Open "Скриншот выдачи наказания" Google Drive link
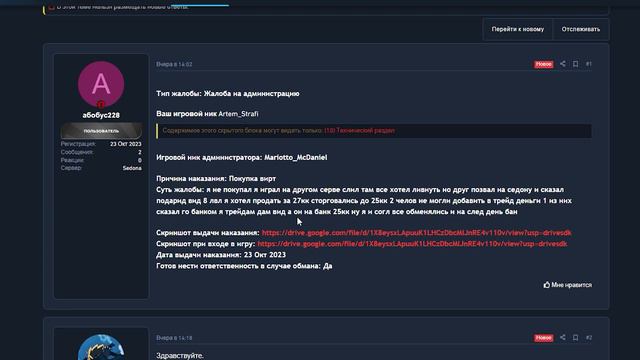The width and height of the screenshot is (640, 360). (x=416, y=233)
